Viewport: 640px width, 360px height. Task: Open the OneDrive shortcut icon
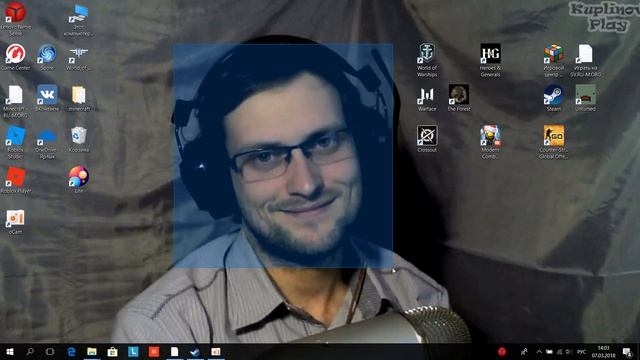(x=47, y=142)
